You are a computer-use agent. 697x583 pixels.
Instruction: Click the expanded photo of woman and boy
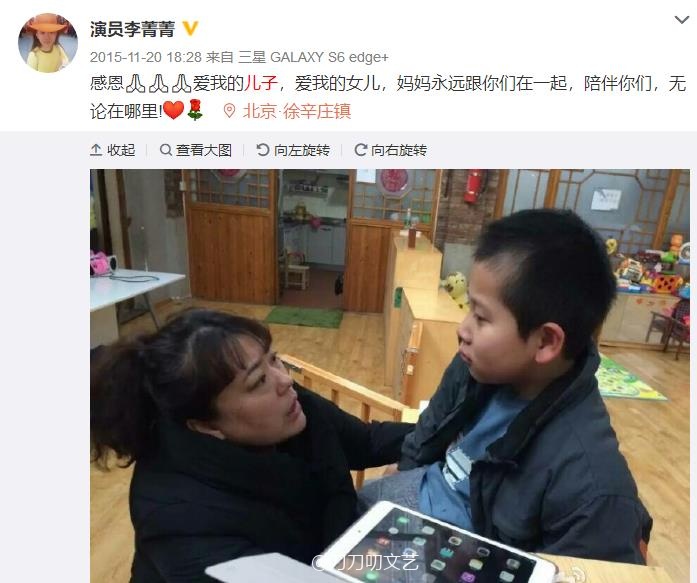(390, 376)
